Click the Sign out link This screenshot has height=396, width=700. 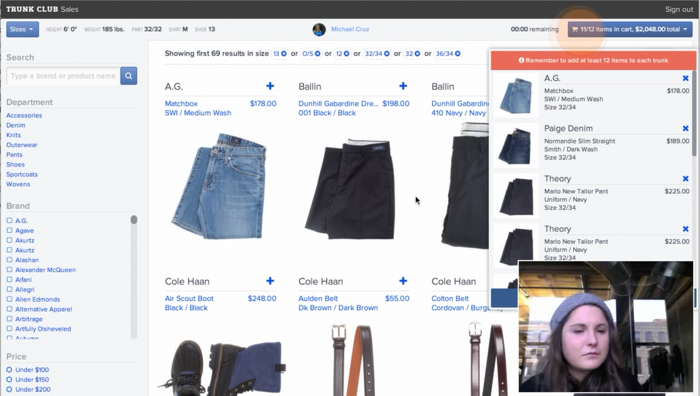pyautogui.click(x=679, y=9)
